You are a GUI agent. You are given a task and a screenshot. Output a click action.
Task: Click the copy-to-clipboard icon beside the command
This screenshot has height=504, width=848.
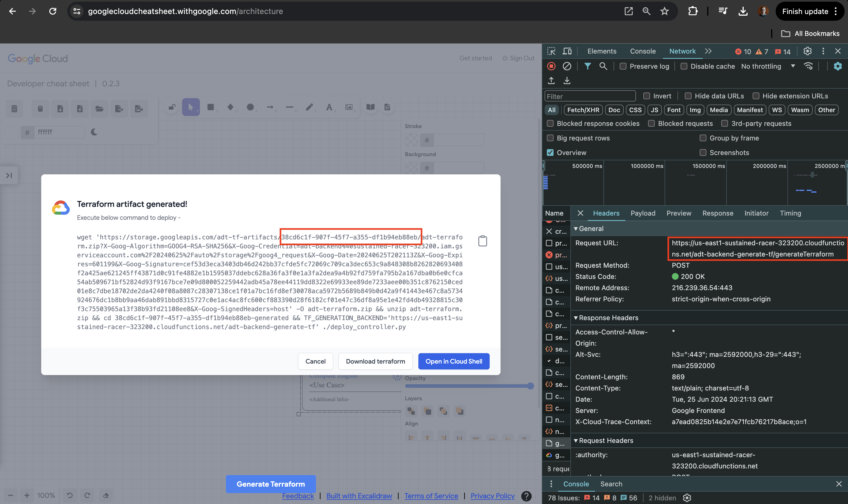pos(482,241)
